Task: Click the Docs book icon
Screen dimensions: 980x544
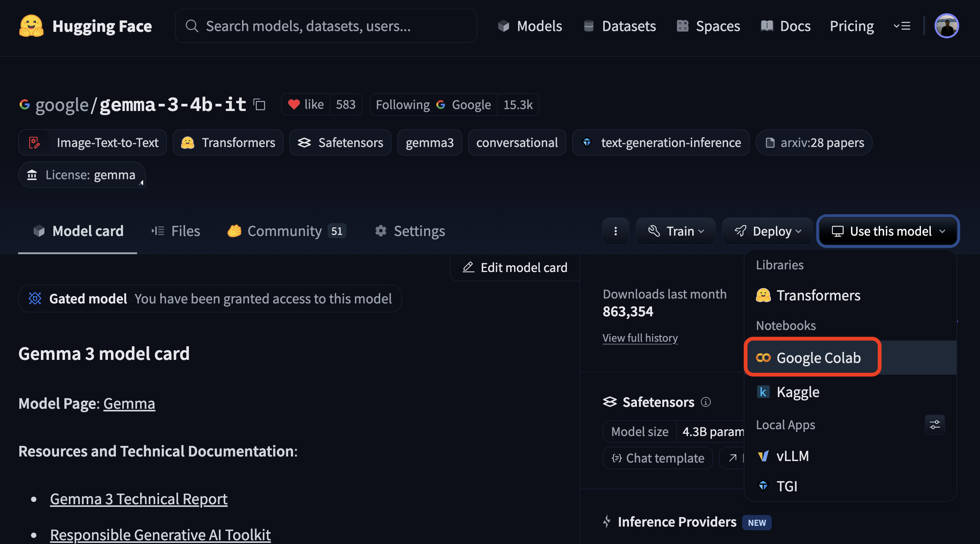Action: [x=767, y=25]
